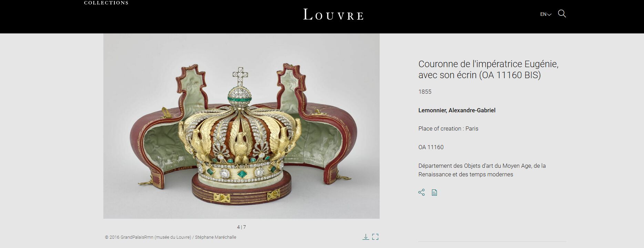Share this artwork page
The image size is (644, 248).
click(x=421, y=193)
